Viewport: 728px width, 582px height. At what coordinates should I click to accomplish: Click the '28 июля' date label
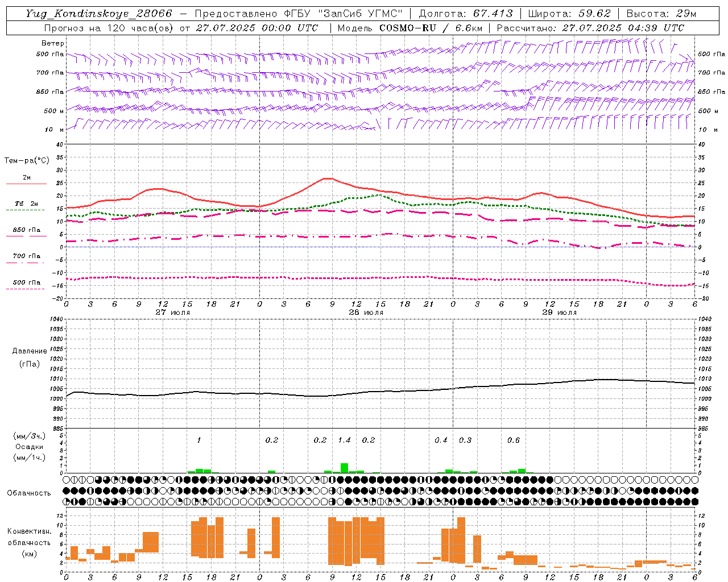click(x=366, y=312)
